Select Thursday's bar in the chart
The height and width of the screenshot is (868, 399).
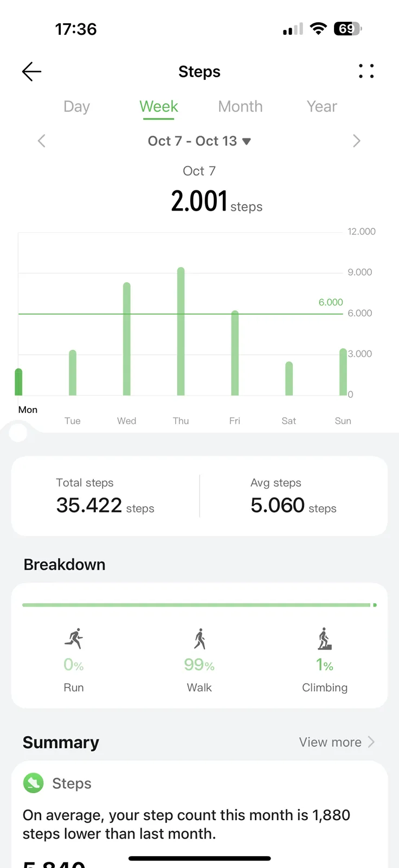click(x=181, y=331)
